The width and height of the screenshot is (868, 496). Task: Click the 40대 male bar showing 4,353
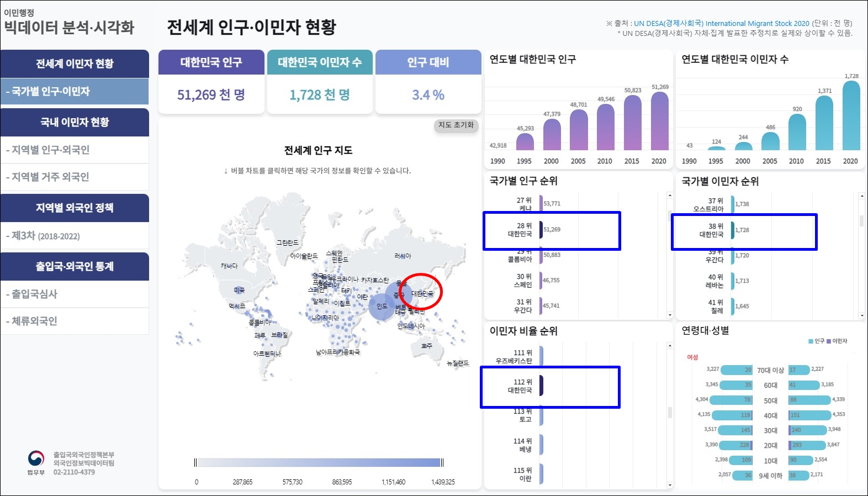[x=810, y=415]
